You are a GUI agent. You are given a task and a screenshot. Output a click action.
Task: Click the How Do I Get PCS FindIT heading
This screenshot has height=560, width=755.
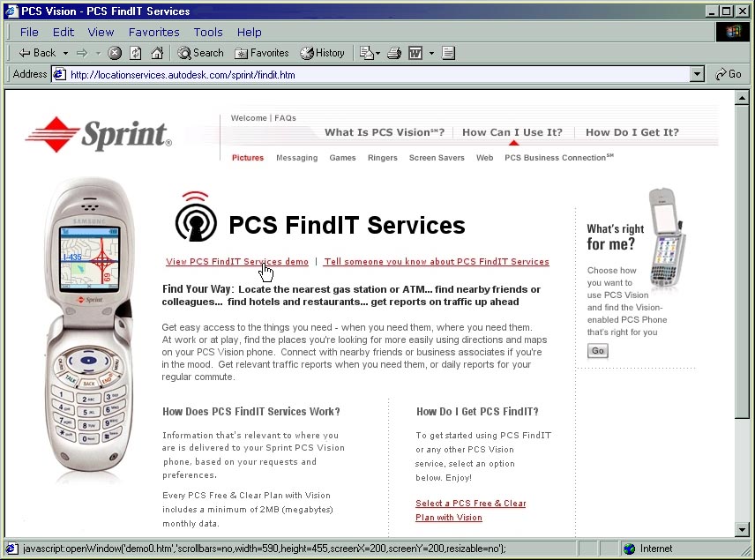point(477,412)
